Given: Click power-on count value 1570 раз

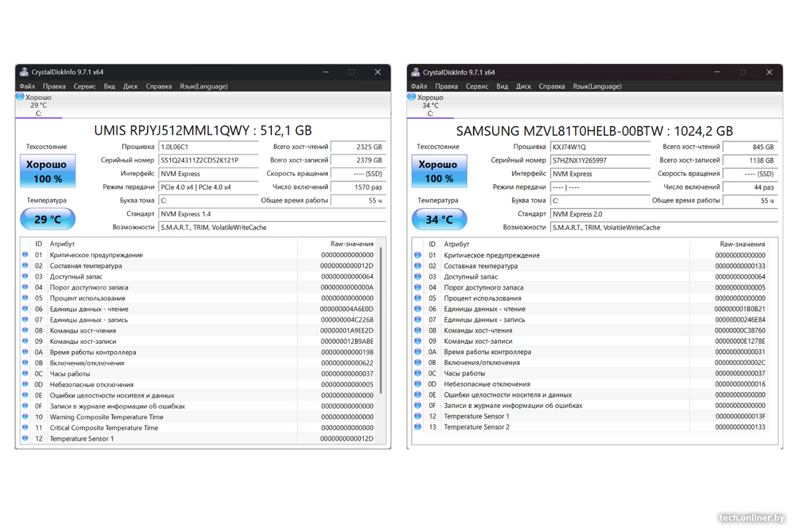Looking at the screenshot, I should click(x=358, y=187).
